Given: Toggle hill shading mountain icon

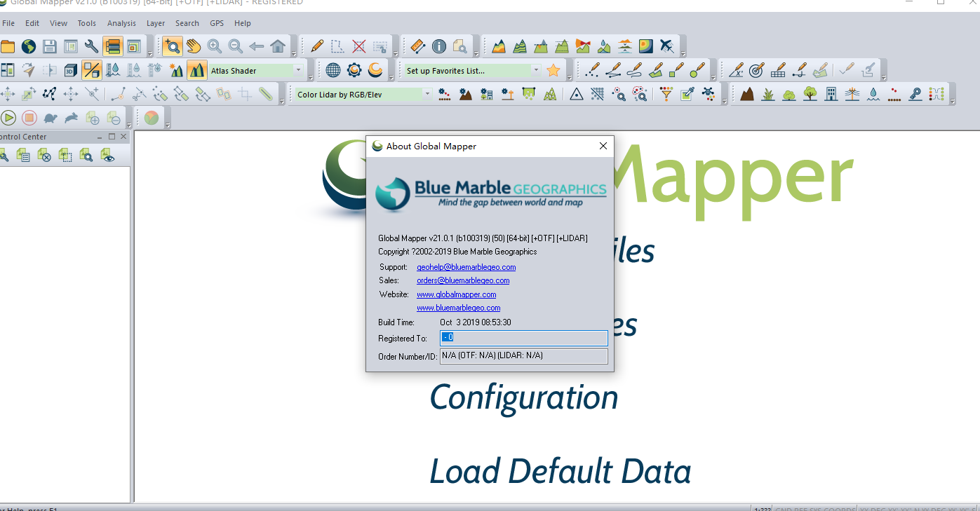Looking at the screenshot, I should (197, 70).
